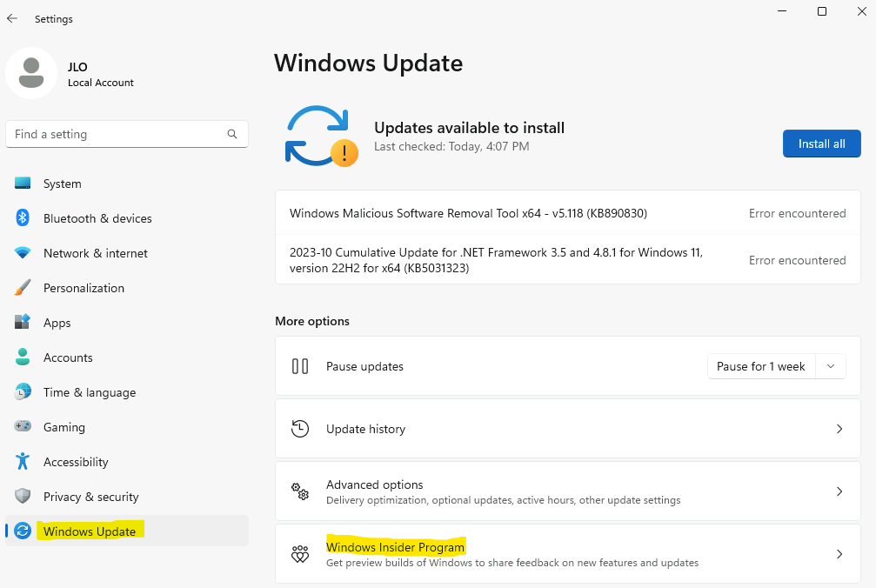
Task: Click the Privacy & security shield icon
Action: [23, 496]
